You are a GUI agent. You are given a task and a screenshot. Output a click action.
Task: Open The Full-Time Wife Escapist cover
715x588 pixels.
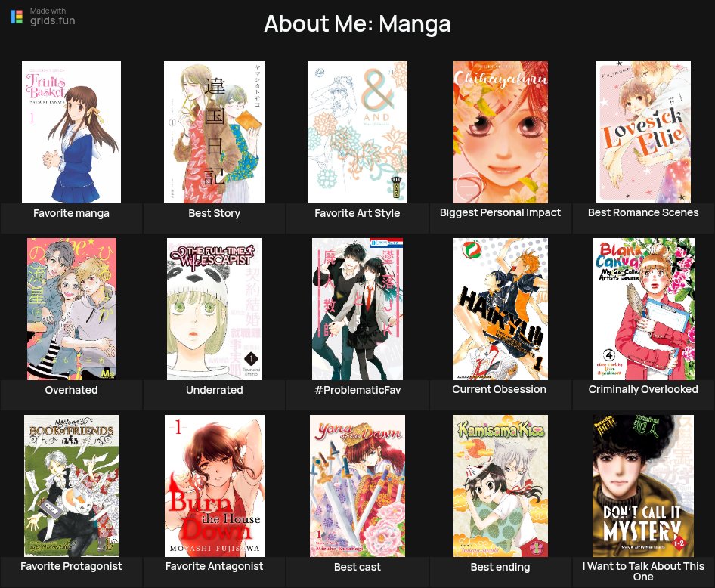[x=214, y=308]
